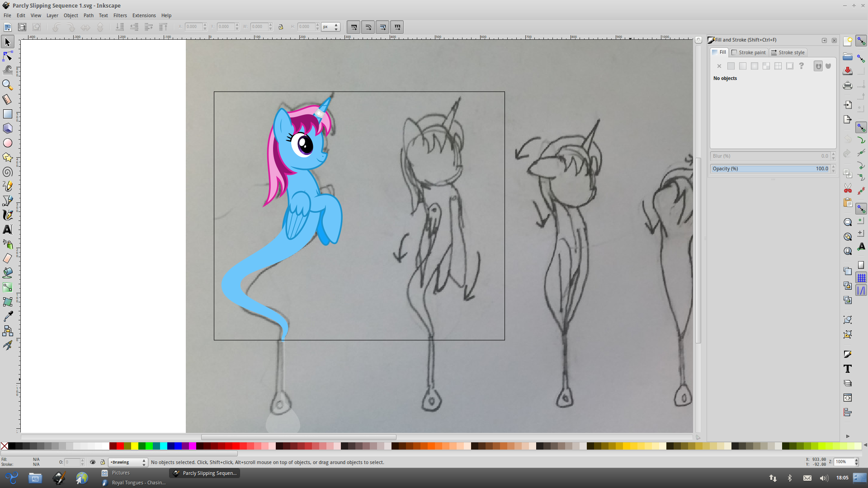Step the Blur percent spinner
Image resolution: width=868 pixels, height=488 pixels.
click(x=833, y=156)
